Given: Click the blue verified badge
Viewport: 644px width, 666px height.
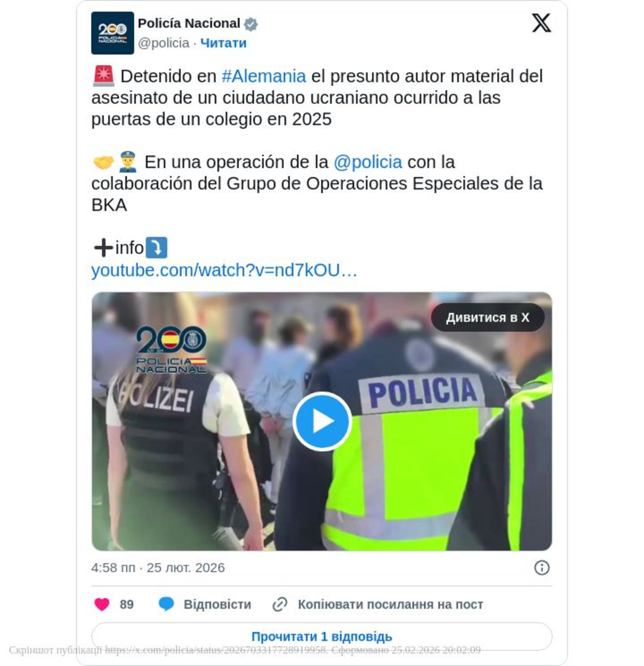Looking at the screenshot, I should [x=251, y=24].
